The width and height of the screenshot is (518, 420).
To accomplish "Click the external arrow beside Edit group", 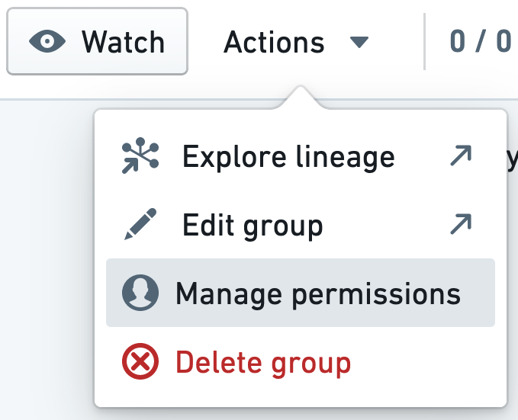I will pos(461,224).
